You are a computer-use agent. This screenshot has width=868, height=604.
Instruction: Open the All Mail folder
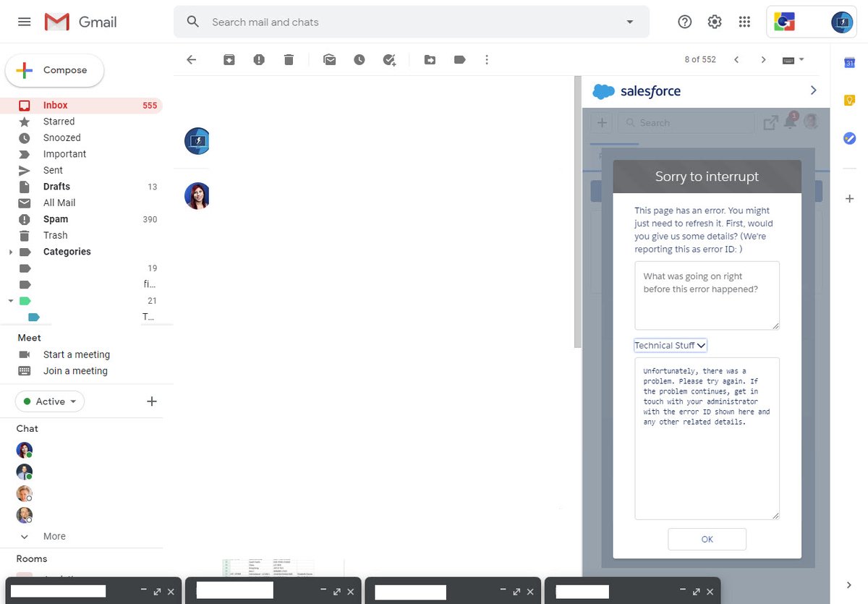tap(81, 203)
